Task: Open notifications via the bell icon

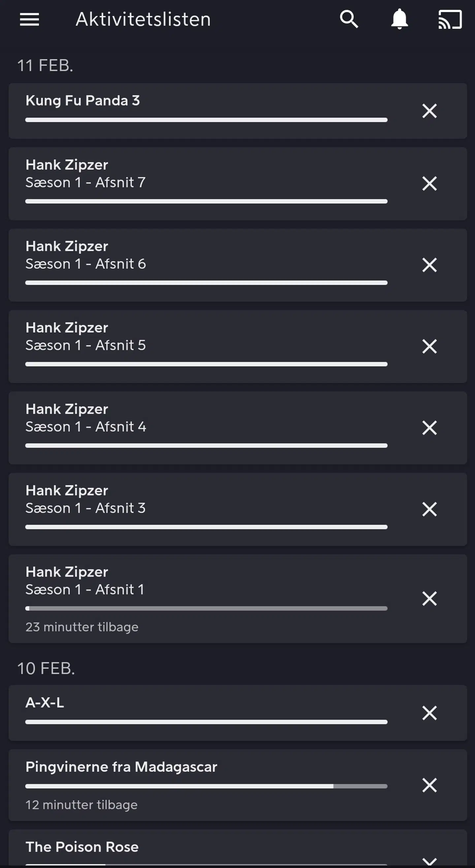Action: click(399, 19)
